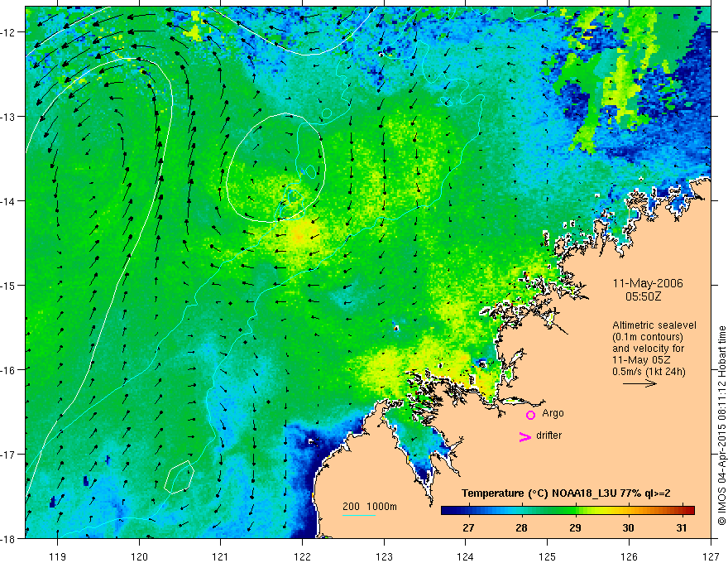Viewport: 728px width, 563px height.
Task: Click the longitude axis label 127
Action: (x=711, y=556)
